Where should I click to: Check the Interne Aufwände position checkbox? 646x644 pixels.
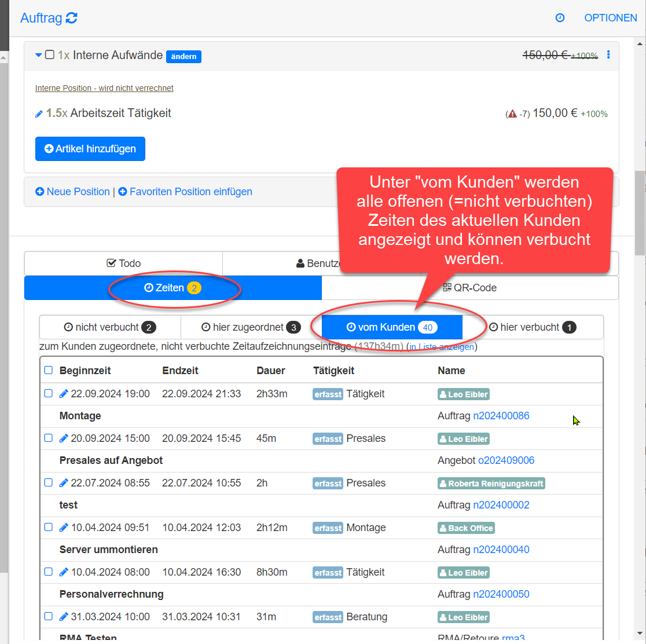(x=49, y=55)
